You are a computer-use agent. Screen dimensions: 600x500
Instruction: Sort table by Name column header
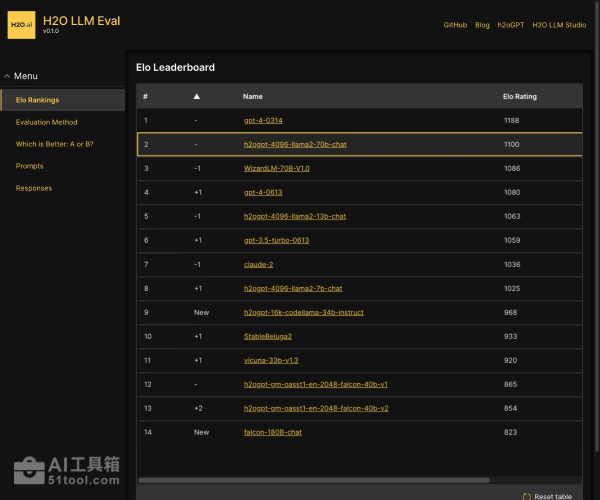tap(253, 97)
